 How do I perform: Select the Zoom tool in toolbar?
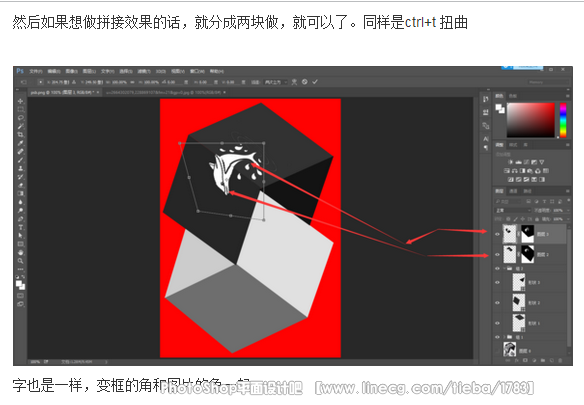click(20, 261)
